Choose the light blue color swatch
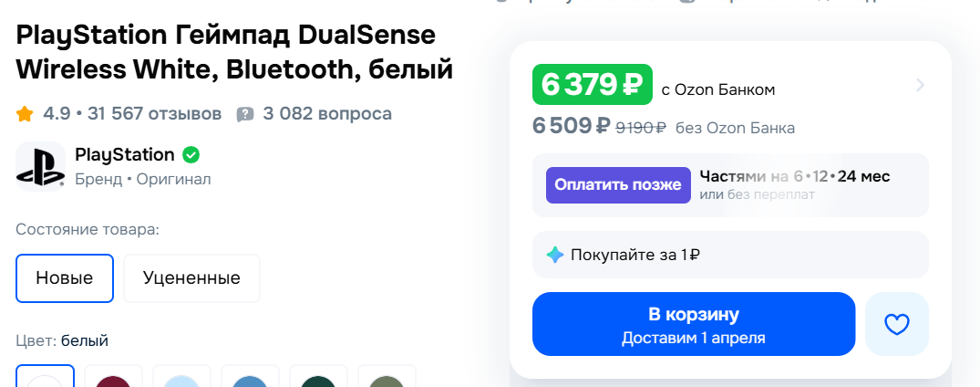980x387 pixels. click(x=182, y=379)
